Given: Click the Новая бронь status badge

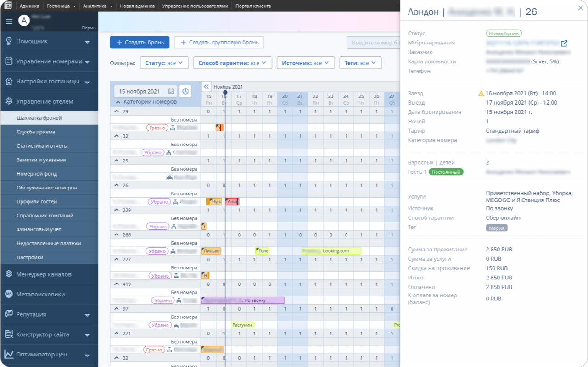Looking at the screenshot, I should pos(504,33).
